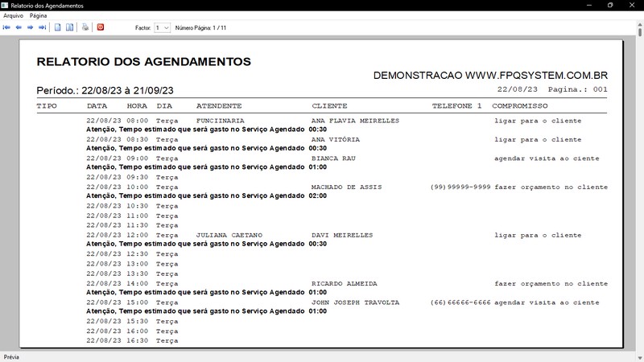
Task: Click client name JOHN JOSEPH TRAVOLTA
Action: pyautogui.click(x=355, y=302)
